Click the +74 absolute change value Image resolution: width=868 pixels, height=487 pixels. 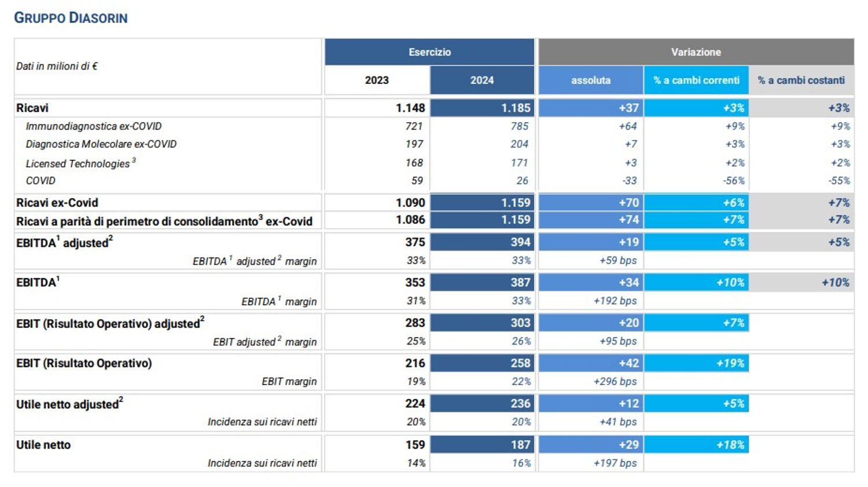point(628,220)
